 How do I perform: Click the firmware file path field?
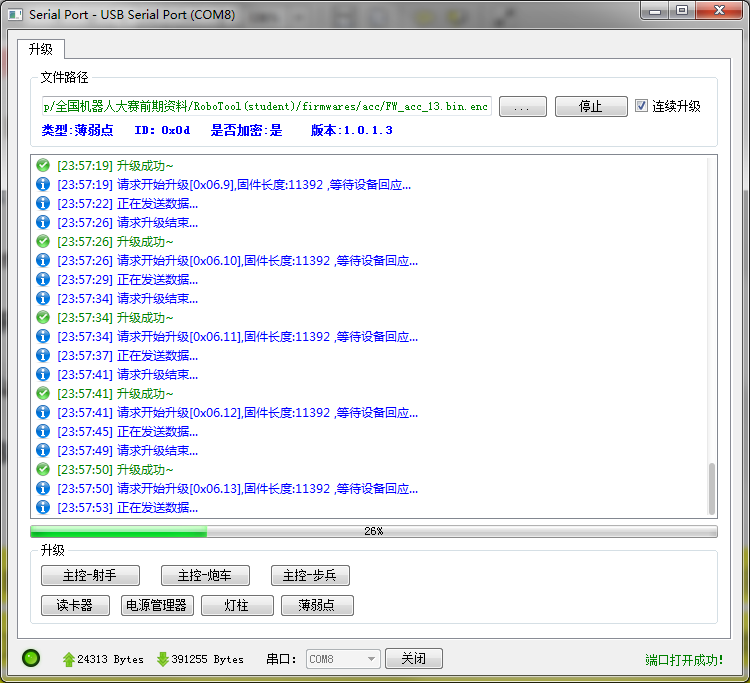point(266,106)
